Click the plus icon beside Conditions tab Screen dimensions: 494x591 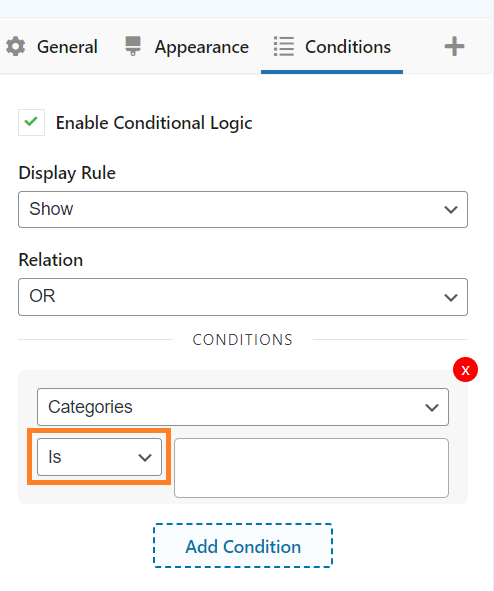point(454,46)
